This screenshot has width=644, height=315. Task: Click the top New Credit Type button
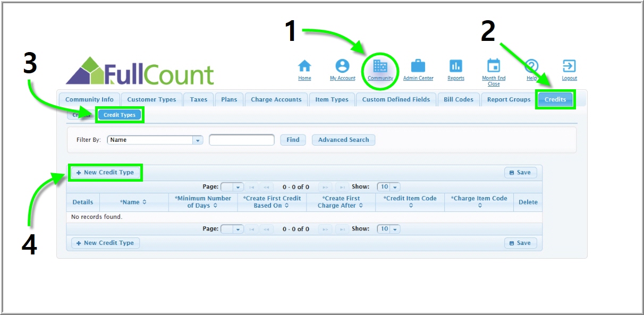(x=105, y=173)
